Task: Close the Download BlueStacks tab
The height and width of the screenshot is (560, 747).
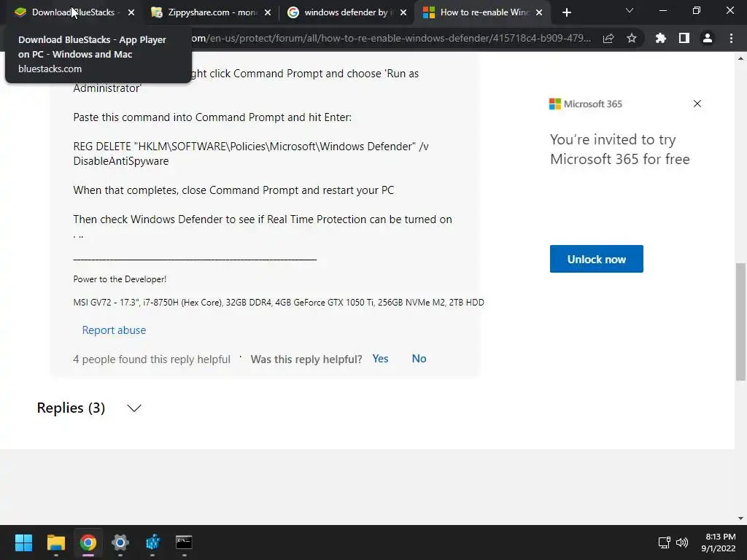Action: tap(131, 12)
